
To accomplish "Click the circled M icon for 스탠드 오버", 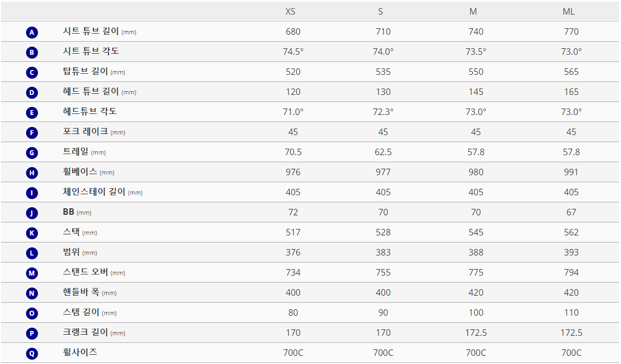I will (x=32, y=273).
